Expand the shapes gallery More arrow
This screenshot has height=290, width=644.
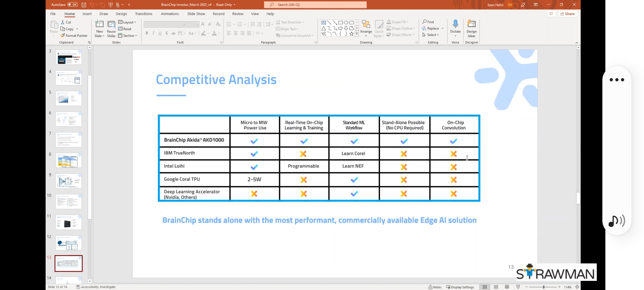click(357, 34)
